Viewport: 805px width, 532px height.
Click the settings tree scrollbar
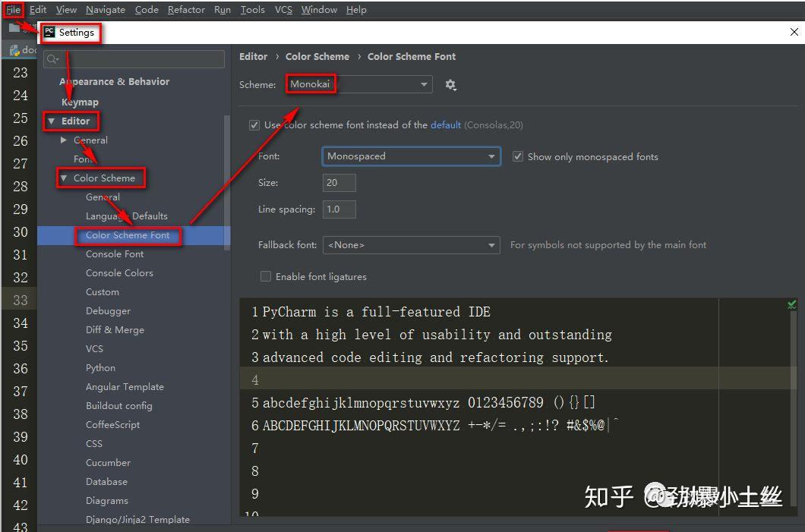tap(227, 182)
